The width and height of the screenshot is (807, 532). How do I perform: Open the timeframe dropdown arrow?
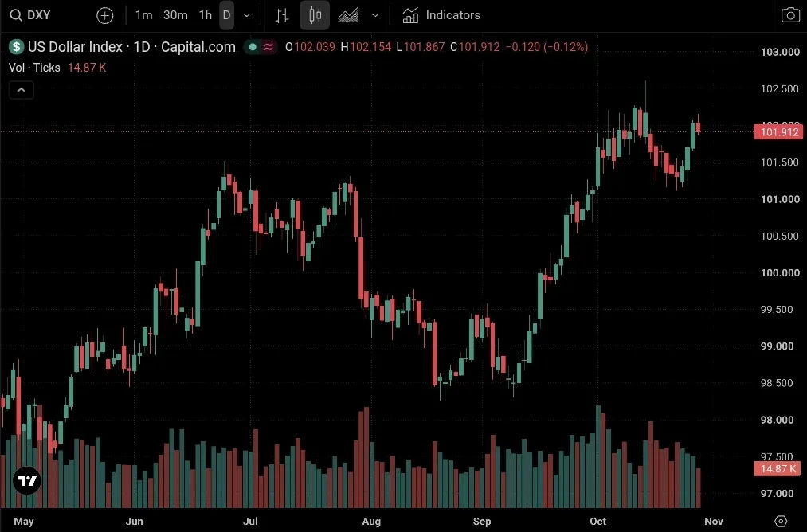pos(247,15)
